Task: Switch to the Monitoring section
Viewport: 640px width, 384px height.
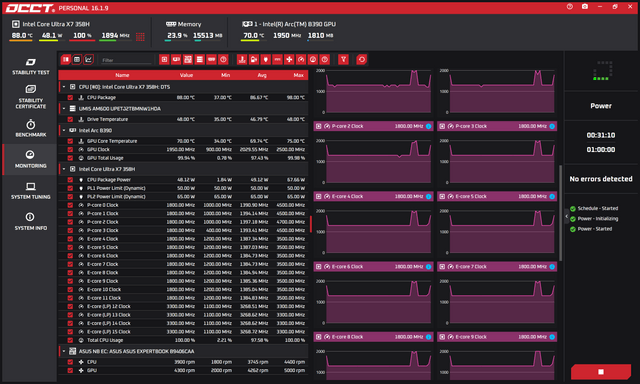Action: (31, 159)
